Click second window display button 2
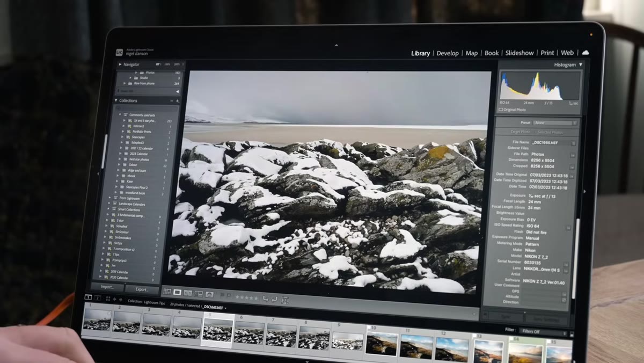This screenshot has height=363, width=644. [x=97, y=297]
